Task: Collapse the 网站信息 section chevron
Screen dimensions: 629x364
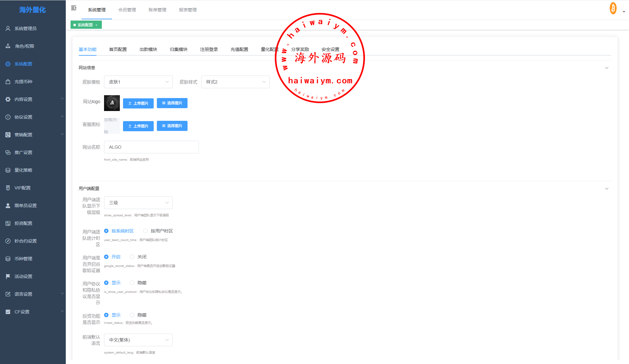Action: coord(607,68)
